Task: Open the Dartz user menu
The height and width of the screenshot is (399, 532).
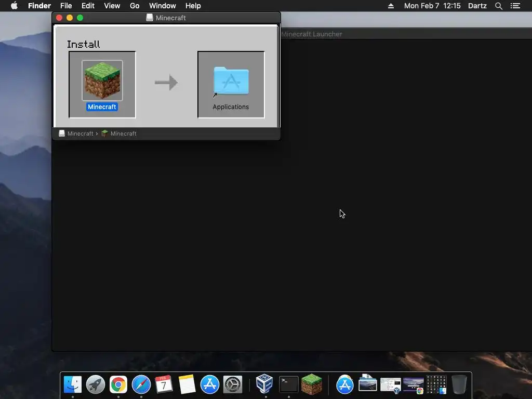Action: (x=477, y=6)
